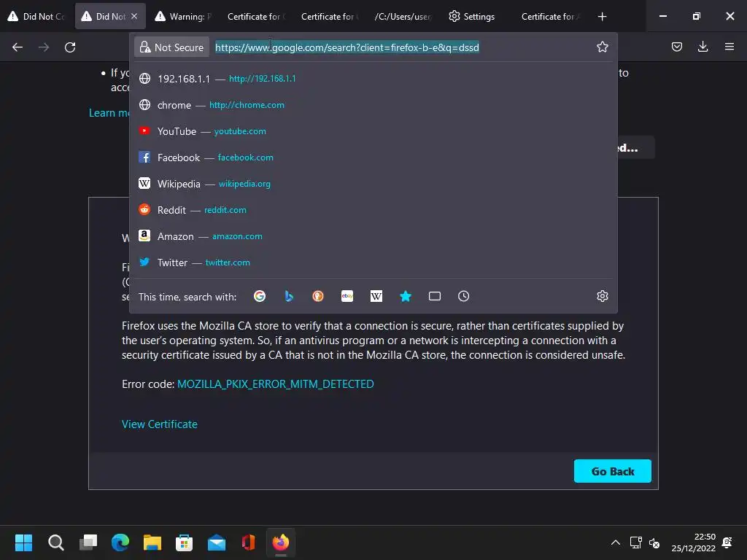This screenshot has width=747, height=560.
Task: Choose the Facebook suggestion
Action: [x=373, y=157]
